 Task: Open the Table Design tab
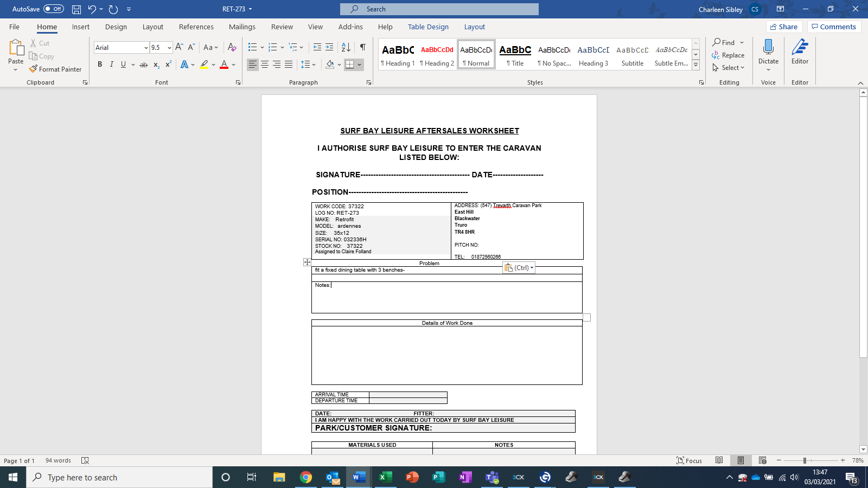[x=428, y=27]
